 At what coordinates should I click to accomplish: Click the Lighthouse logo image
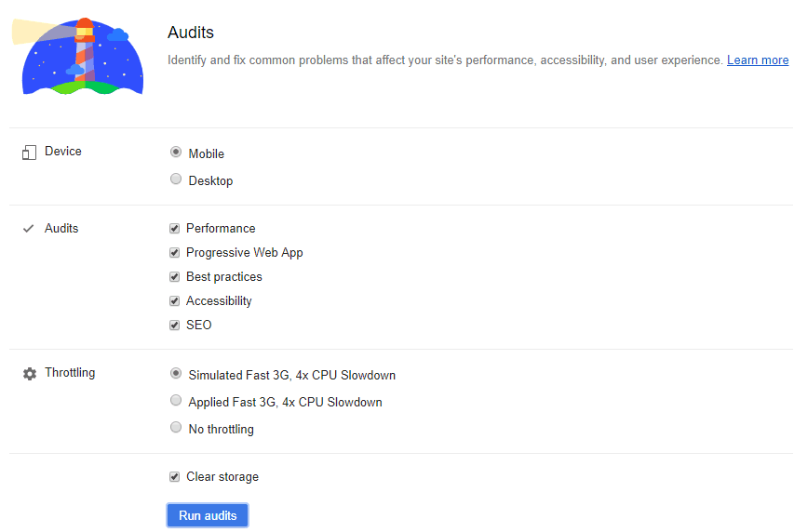pyautogui.click(x=84, y=56)
